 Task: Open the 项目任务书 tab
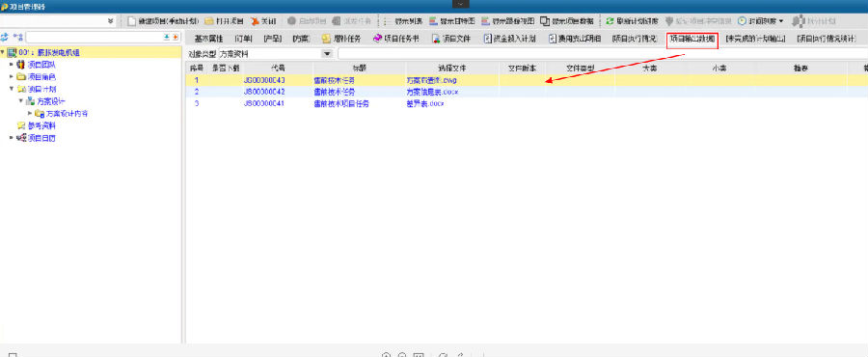(396, 40)
